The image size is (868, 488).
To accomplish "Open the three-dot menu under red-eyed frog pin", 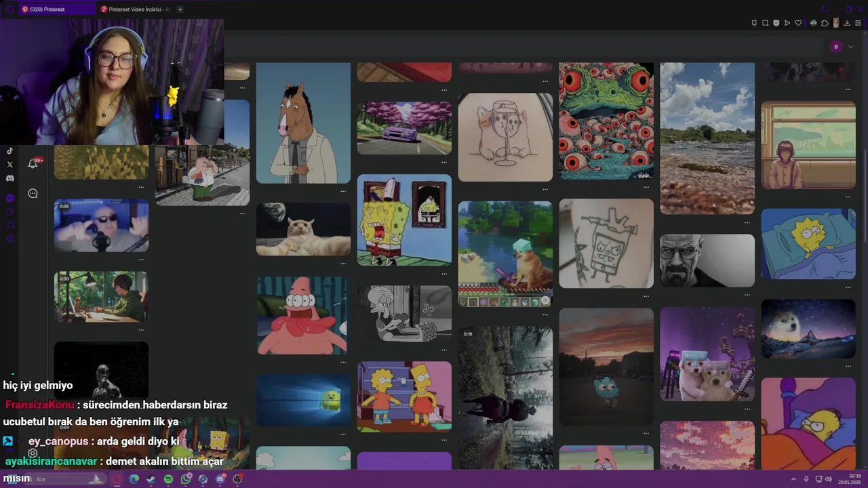I will click(x=646, y=187).
